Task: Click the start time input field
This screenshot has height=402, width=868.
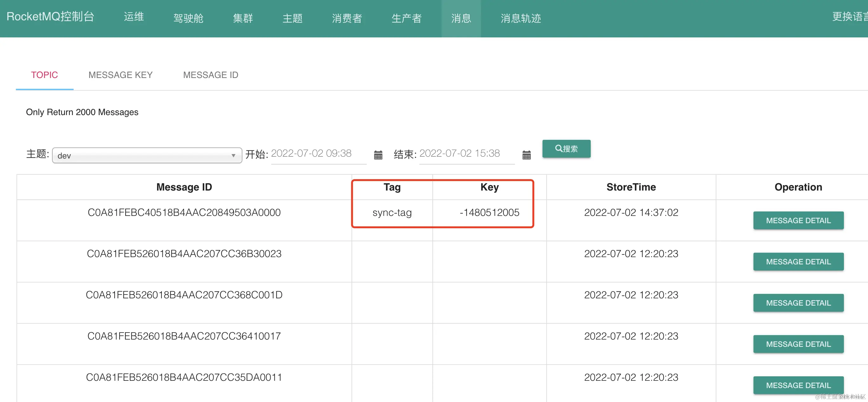Action: 318,153
